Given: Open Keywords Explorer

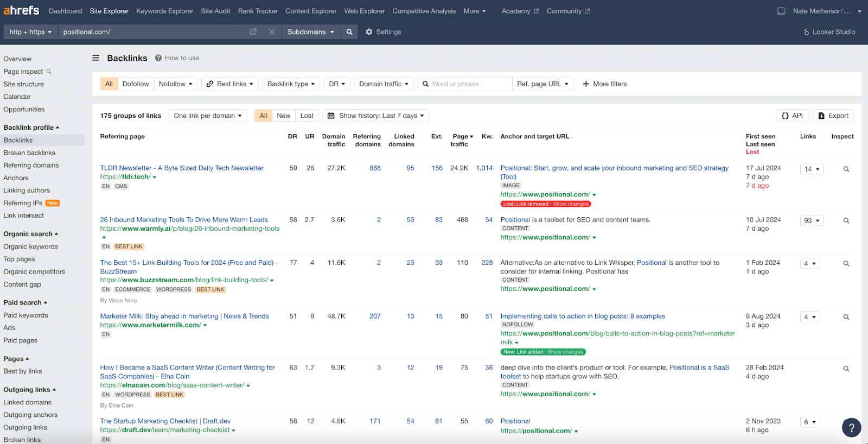Looking at the screenshot, I should (165, 11).
